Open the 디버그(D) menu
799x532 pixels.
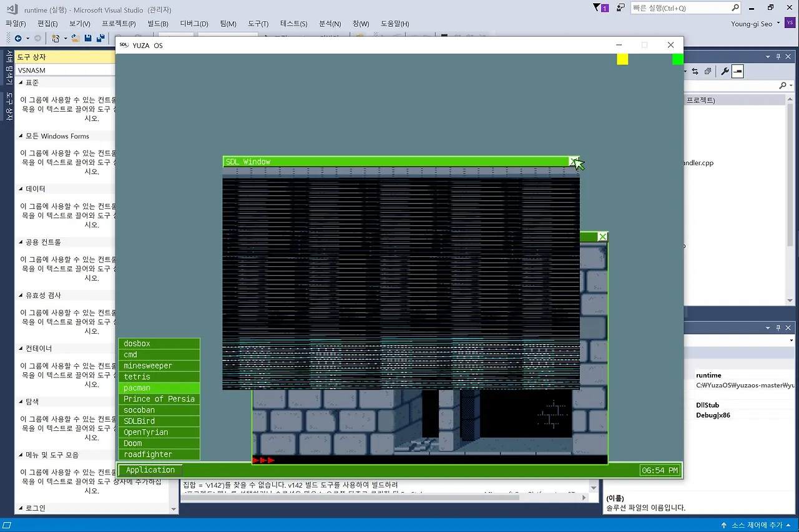pyautogui.click(x=194, y=24)
